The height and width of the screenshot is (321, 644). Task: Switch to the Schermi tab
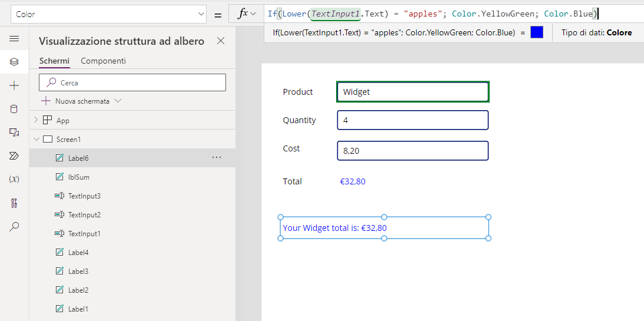pos(54,61)
